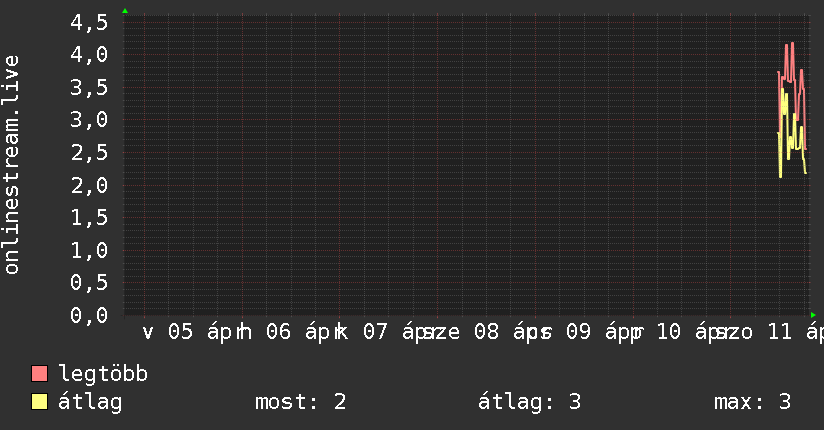824x430 pixels.
Task: Click the onlinestream.live vertical axis title
Action: click(12, 165)
